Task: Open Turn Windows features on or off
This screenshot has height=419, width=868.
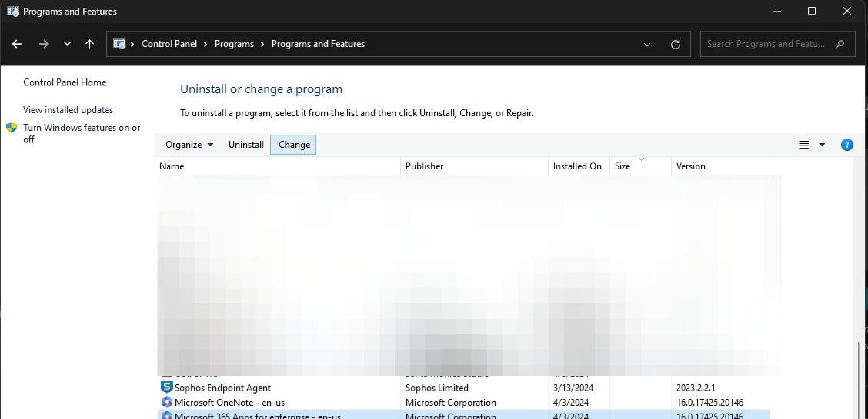Action: coord(81,133)
